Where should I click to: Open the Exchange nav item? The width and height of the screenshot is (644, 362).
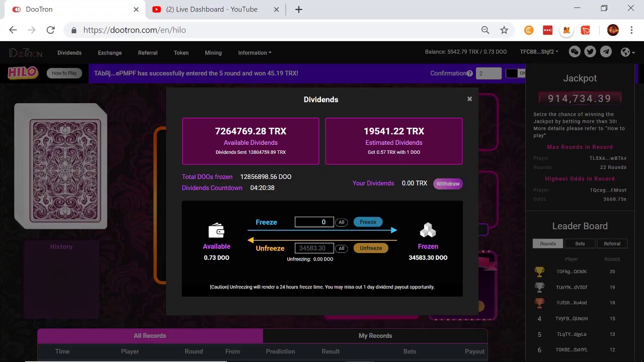110,53
